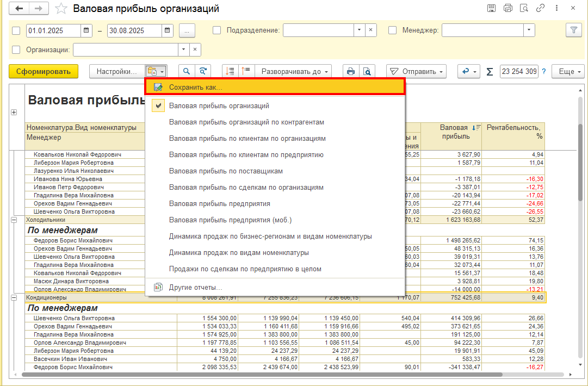
Task: Enable the period checkbox
Action: [16, 31]
